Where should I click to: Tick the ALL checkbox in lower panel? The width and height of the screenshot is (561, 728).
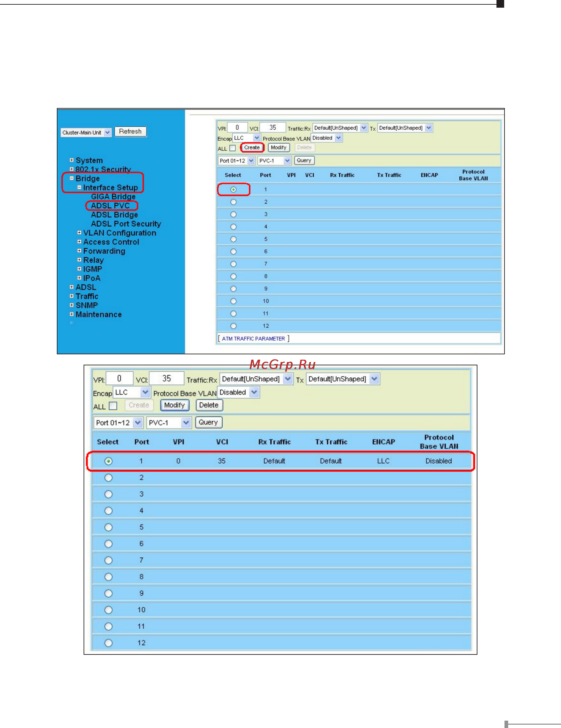pyautogui.click(x=113, y=406)
